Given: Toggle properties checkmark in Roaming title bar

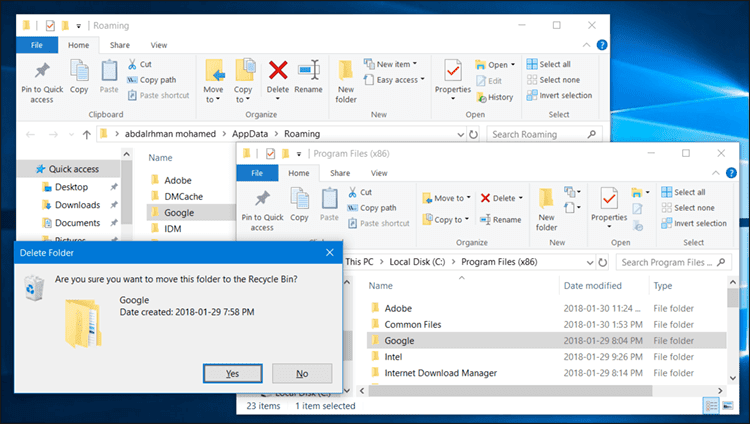Looking at the screenshot, I should coord(50,25).
